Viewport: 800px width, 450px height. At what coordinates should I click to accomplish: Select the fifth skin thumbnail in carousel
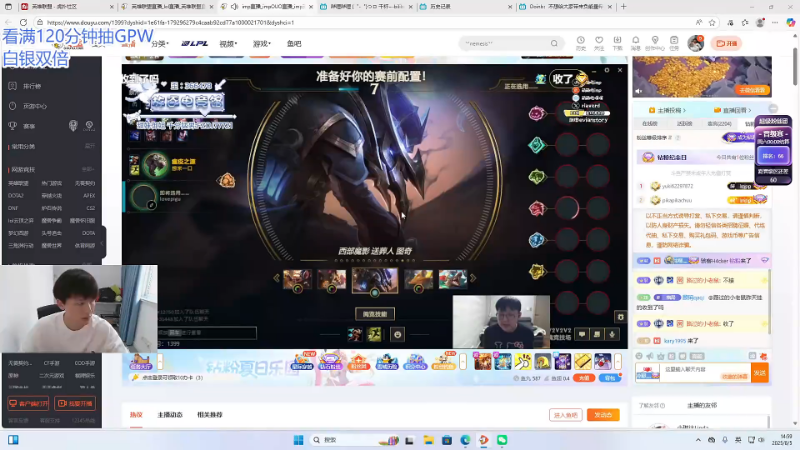point(453,280)
